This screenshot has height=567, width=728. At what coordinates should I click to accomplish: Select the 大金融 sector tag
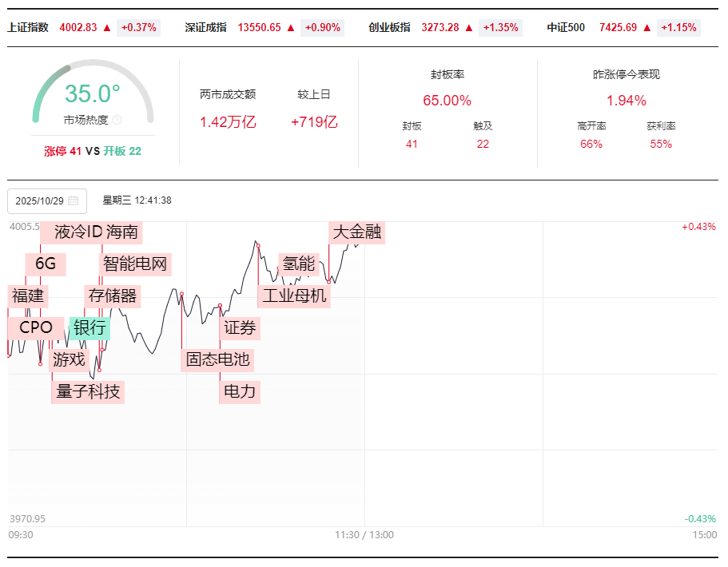tap(356, 232)
